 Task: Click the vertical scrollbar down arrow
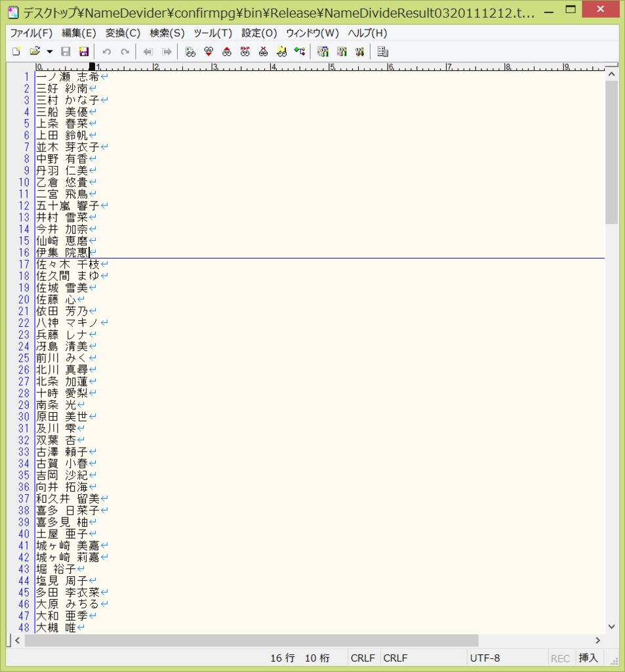612,627
